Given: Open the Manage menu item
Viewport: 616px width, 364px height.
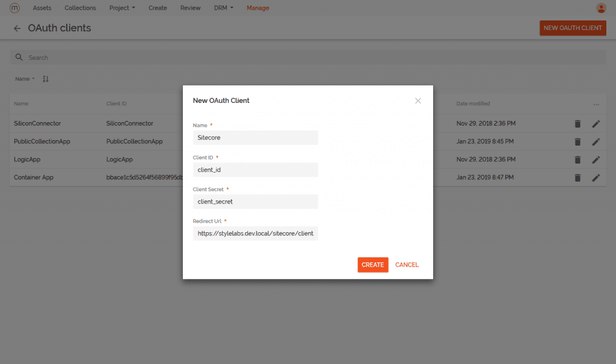Looking at the screenshot, I should (x=258, y=8).
